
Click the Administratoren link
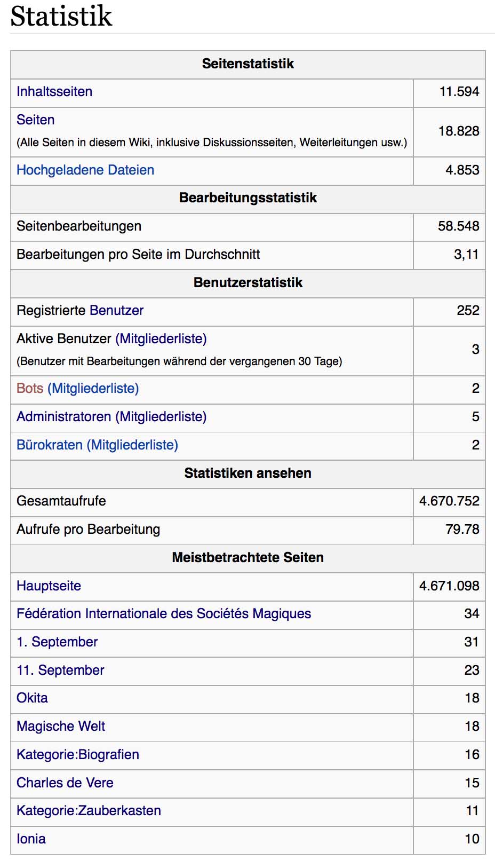coord(63,417)
